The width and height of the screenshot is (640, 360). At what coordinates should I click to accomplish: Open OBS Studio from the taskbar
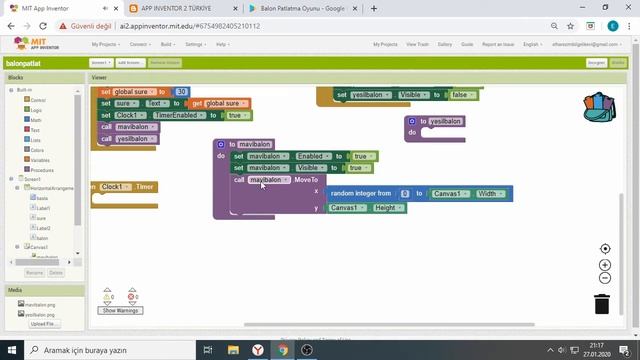coord(307,350)
